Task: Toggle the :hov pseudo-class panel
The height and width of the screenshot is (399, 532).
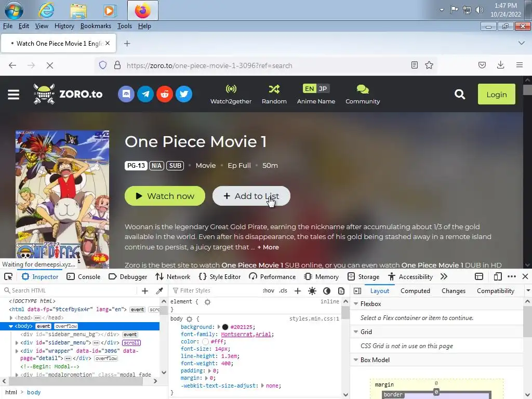Action: click(x=269, y=291)
